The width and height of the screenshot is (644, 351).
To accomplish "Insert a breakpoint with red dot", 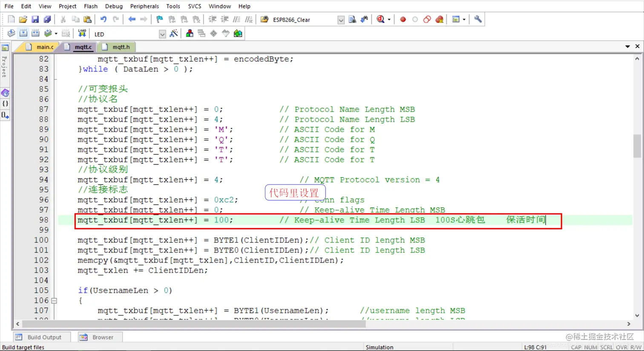I will (403, 20).
